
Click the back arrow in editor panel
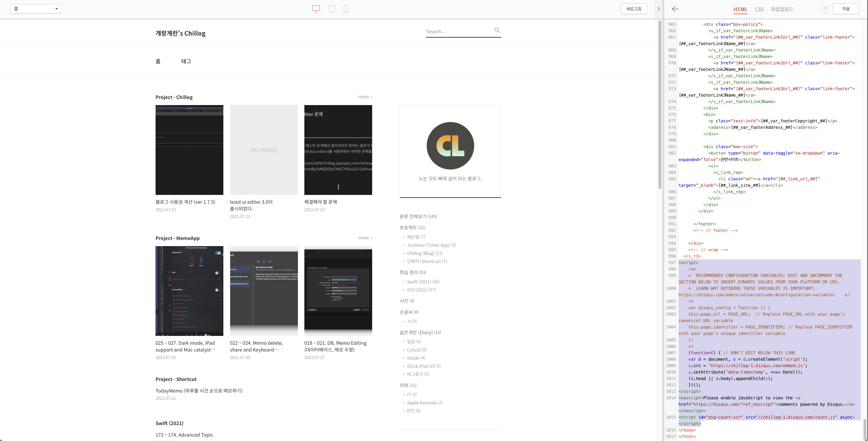[675, 9]
